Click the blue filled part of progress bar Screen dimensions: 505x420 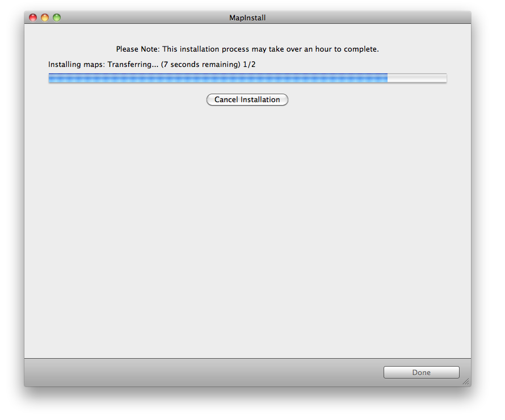[x=216, y=78]
